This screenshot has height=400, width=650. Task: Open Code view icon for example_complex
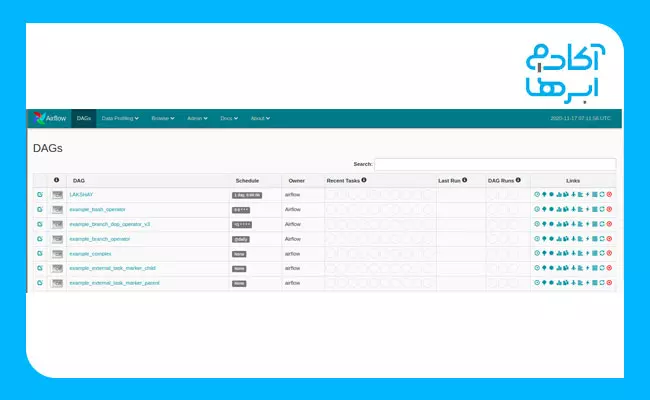point(587,254)
